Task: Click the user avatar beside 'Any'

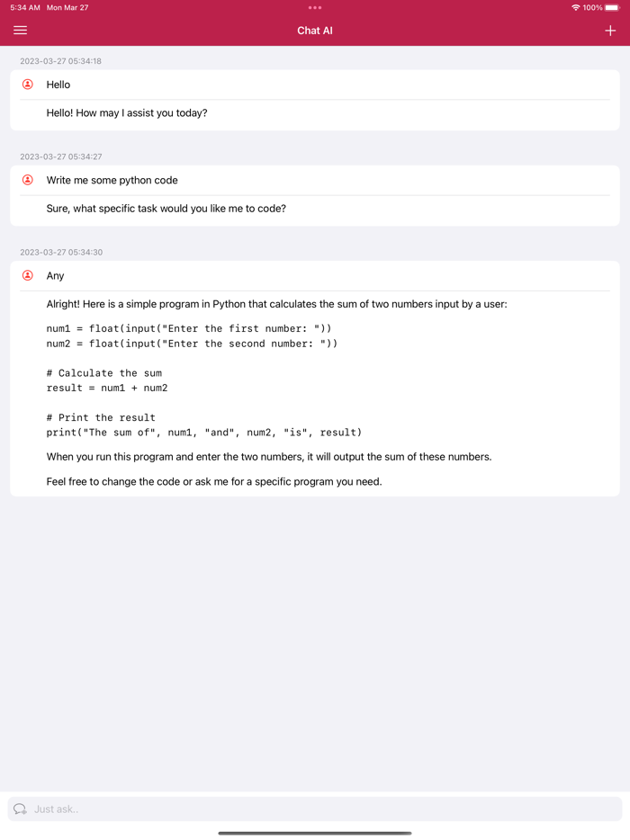Action: [x=28, y=276]
